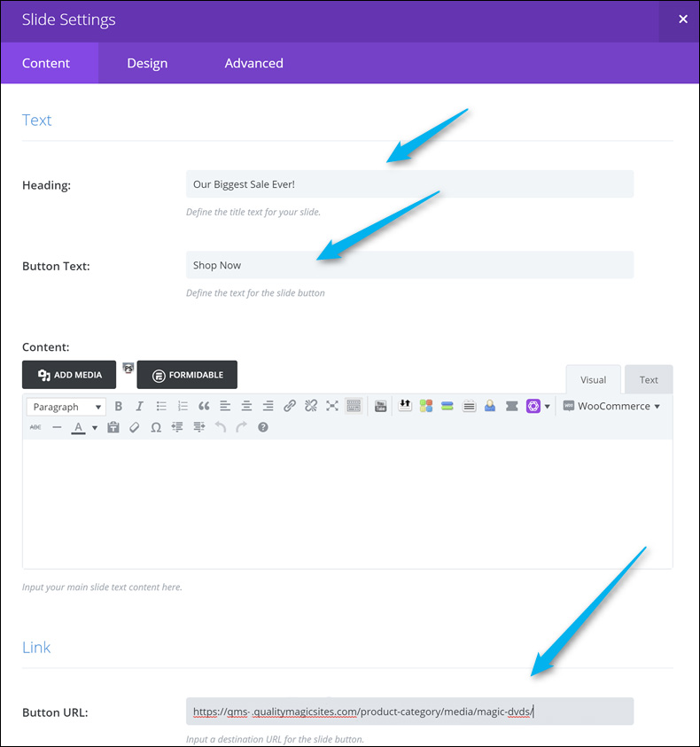The width and height of the screenshot is (700, 747).
Task: Switch to the Design tab
Action: click(x=147, y=63)
